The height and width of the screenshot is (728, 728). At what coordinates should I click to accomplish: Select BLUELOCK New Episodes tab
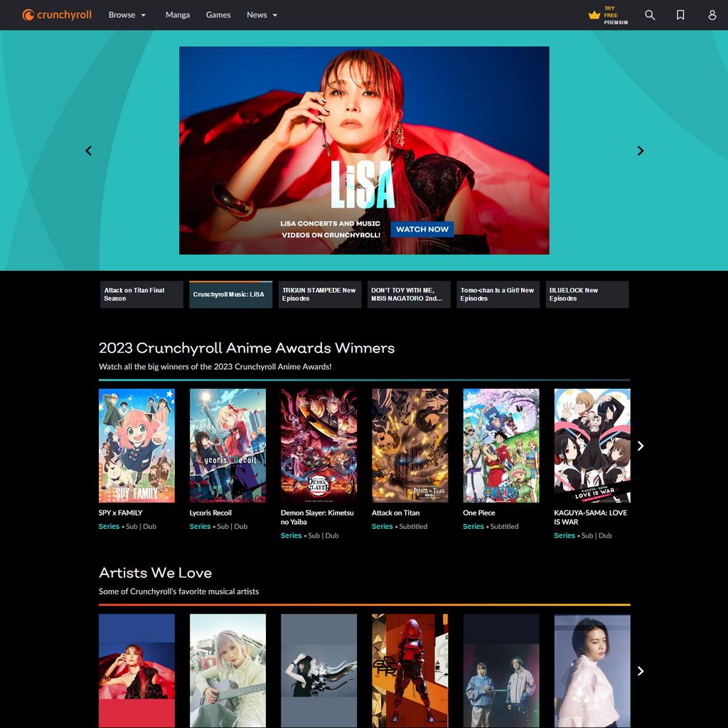[x=587, y=294]
